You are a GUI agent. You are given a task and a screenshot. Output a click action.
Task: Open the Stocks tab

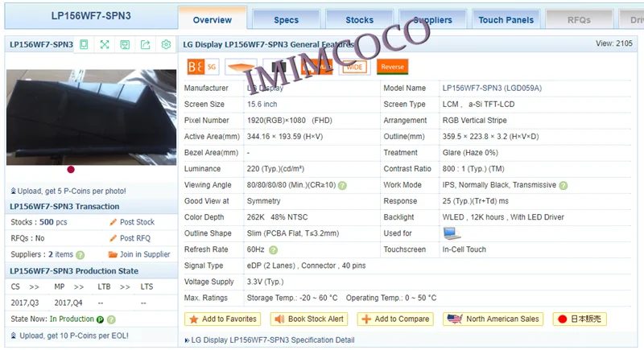click(x=359, y=19)
